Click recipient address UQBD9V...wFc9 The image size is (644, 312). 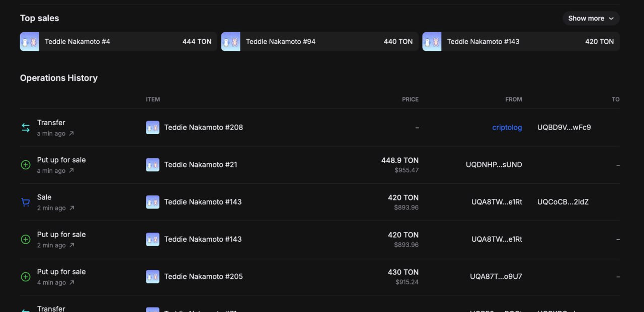click(564, 128)
